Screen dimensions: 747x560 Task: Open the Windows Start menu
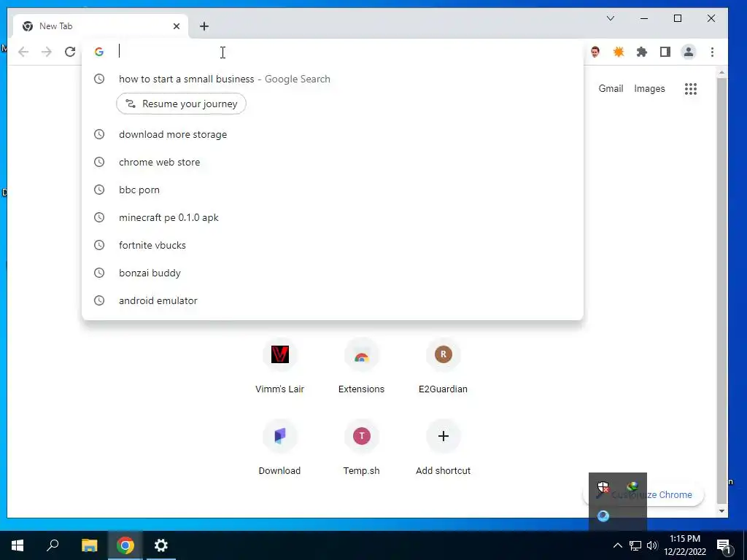(x=18, y=545)
